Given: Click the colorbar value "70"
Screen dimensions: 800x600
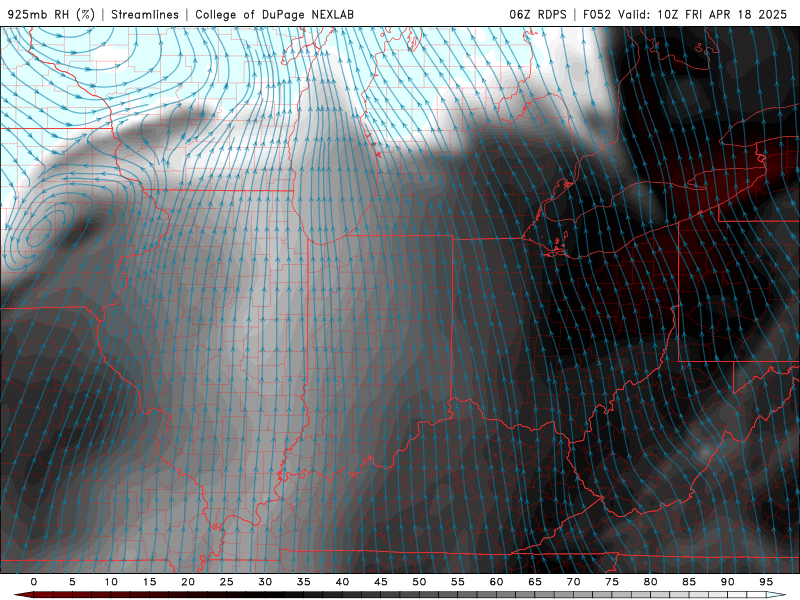Looking at the screenshot, I should tap(573, 582).
